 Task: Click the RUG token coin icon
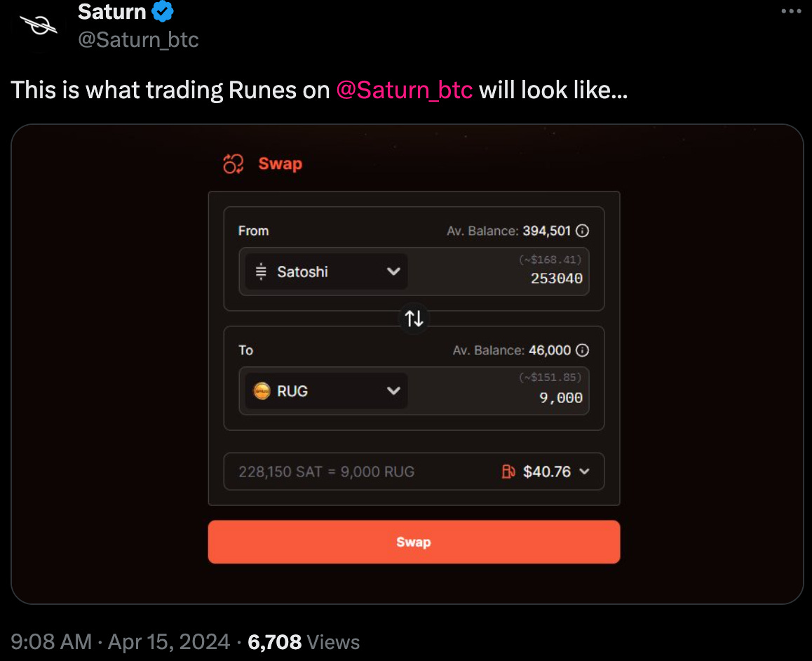[x=262, y=391]
